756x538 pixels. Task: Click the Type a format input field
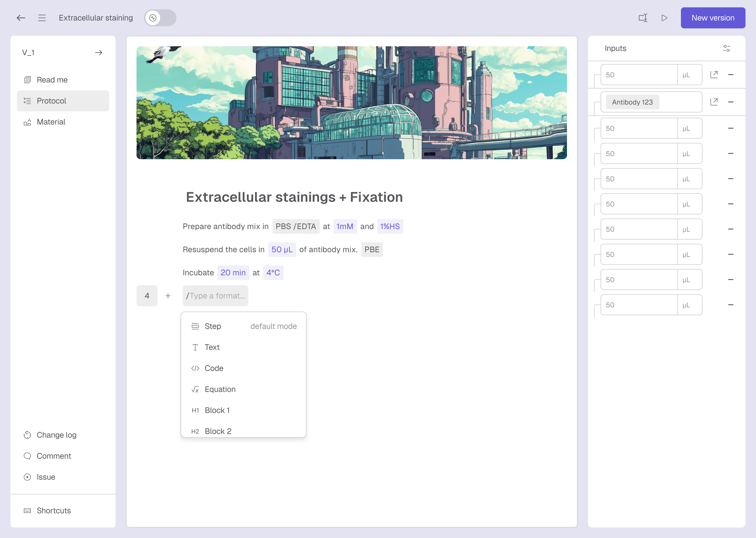[215, 296]
